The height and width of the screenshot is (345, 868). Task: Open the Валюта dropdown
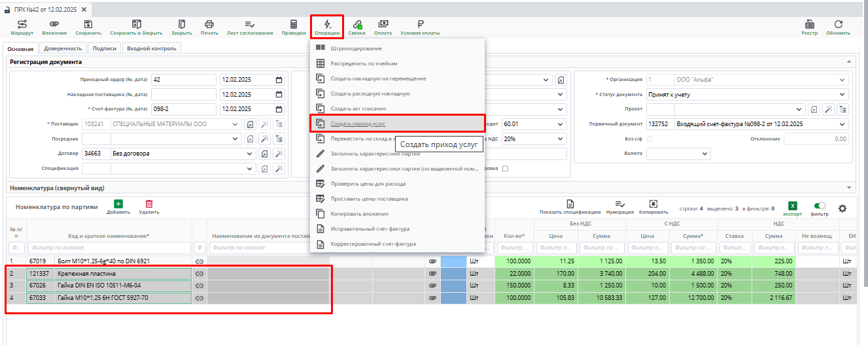704,154
